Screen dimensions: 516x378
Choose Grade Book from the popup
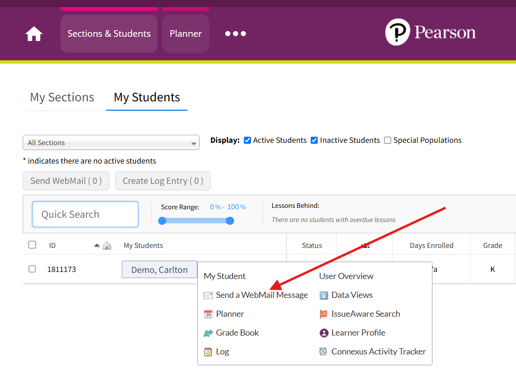[237, 333]
